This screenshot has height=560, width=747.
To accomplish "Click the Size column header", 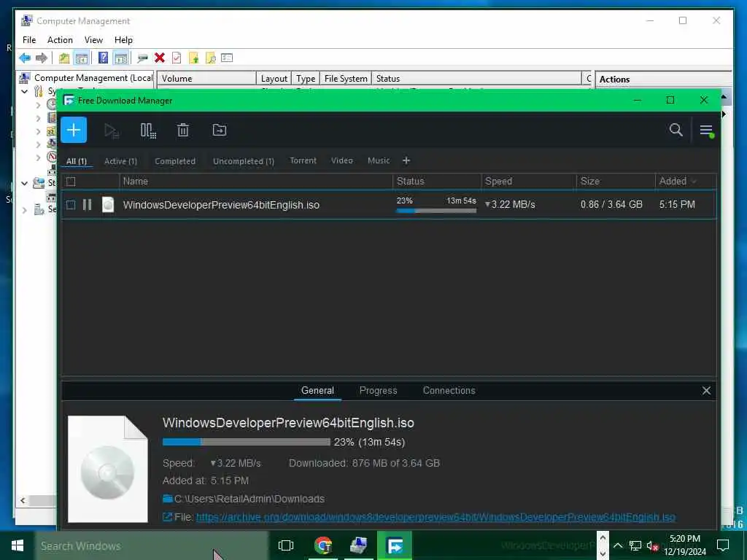I will pyautogui.click(x=616, y=181).
